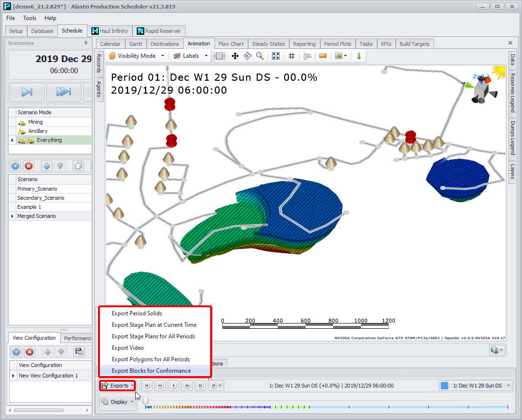Image resolution: width=522 pixels, height=420 pixels.
Task: Click the ruler measure tool
Action: pyautogui.click(x=323, y=56)
